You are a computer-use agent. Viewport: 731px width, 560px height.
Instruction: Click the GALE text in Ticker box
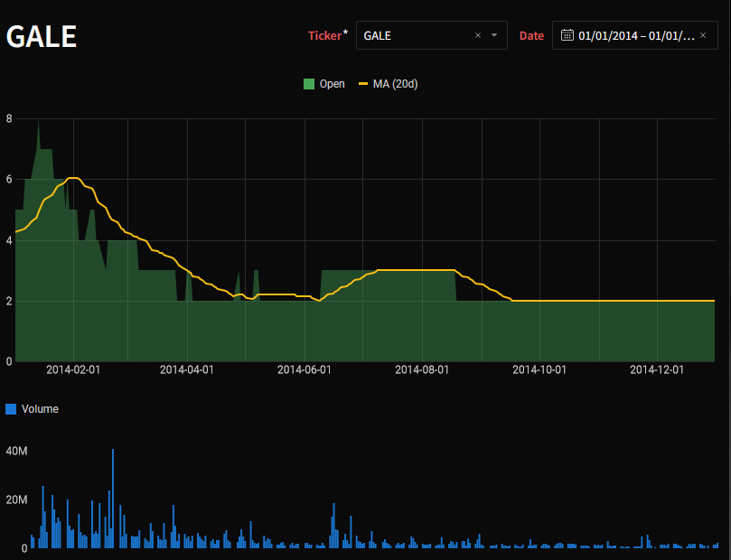[x=377, y=36]
